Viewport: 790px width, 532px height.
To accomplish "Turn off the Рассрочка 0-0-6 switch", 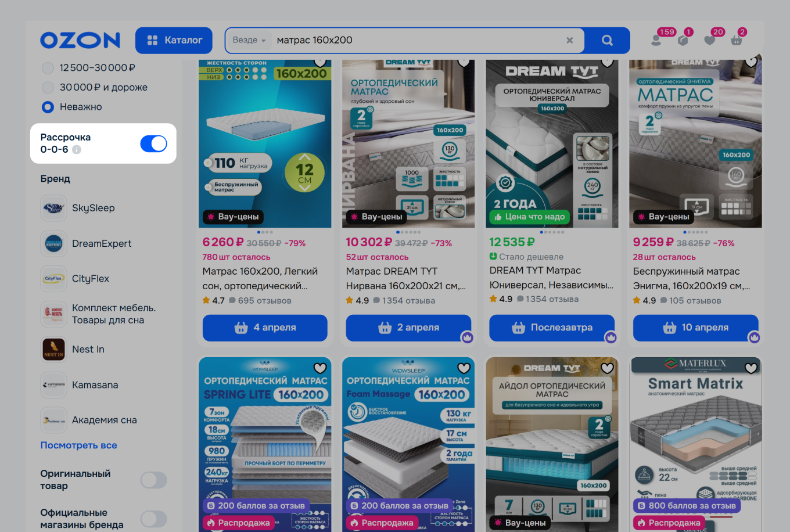I will pos(153,143).
